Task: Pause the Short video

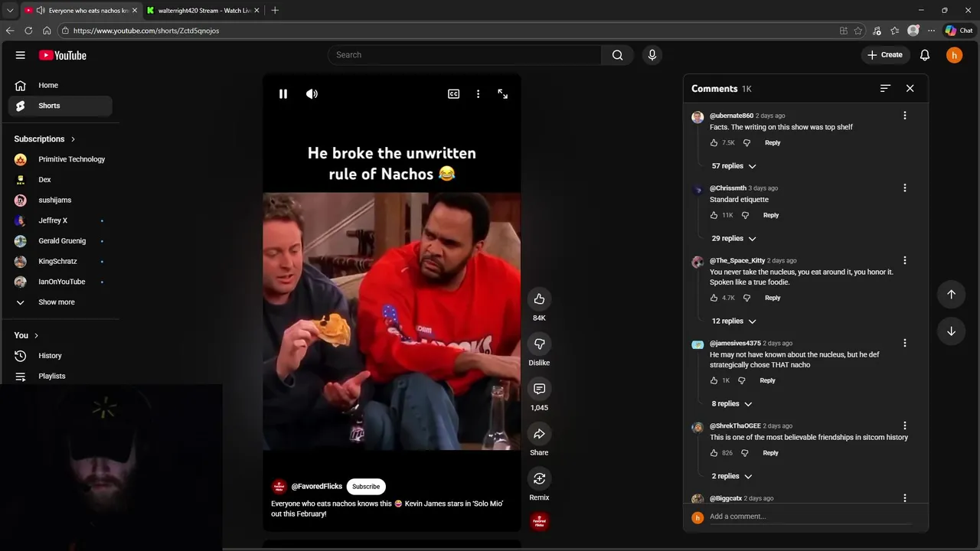Action: tap(283, 93)
